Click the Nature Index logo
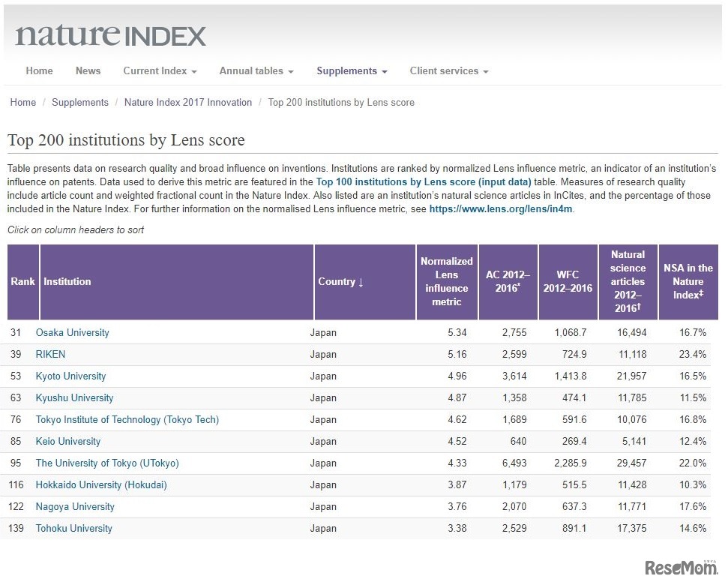 [x=110, y=35]
